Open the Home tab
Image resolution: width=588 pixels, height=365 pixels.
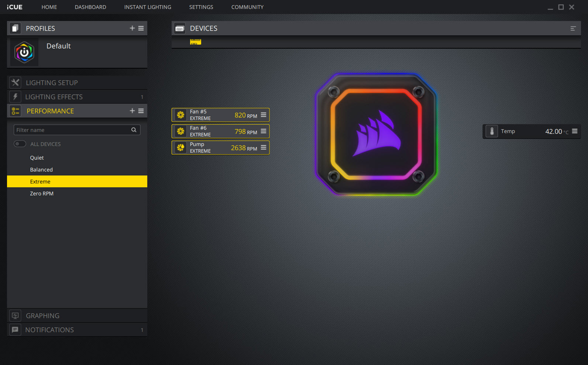49,7
